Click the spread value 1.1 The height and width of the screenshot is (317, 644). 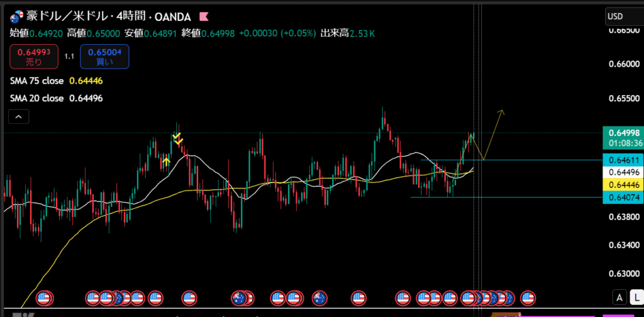coord(69,57)
